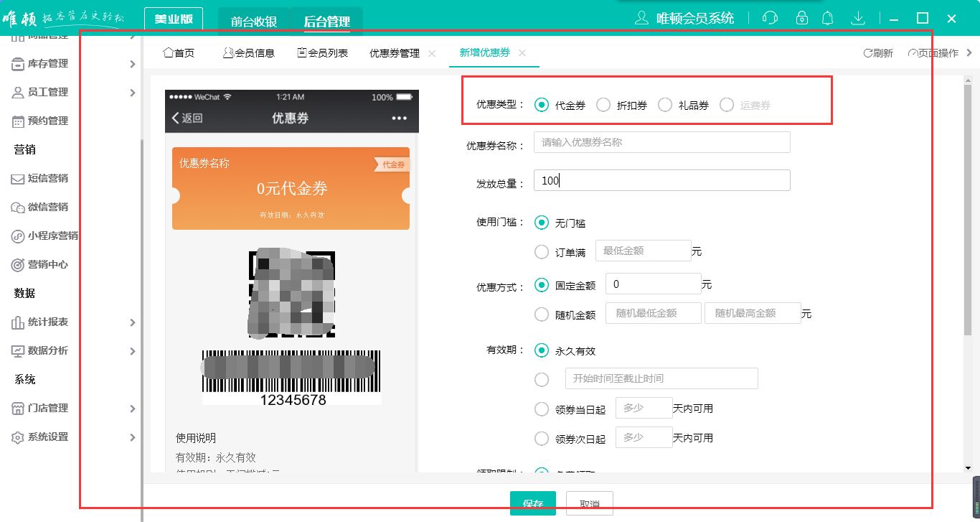The image size is (980, 522).
Task: Click the lock screen icon in title bar
Action: point(802,18)
